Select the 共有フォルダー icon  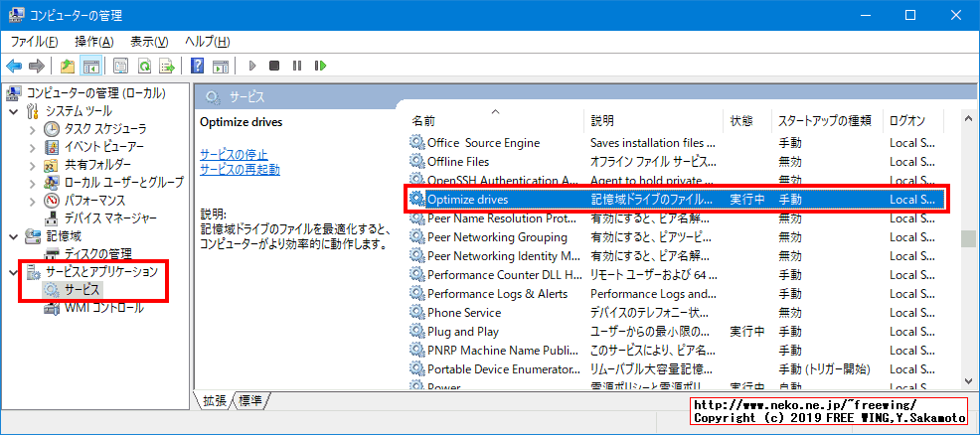click(52, 165)
